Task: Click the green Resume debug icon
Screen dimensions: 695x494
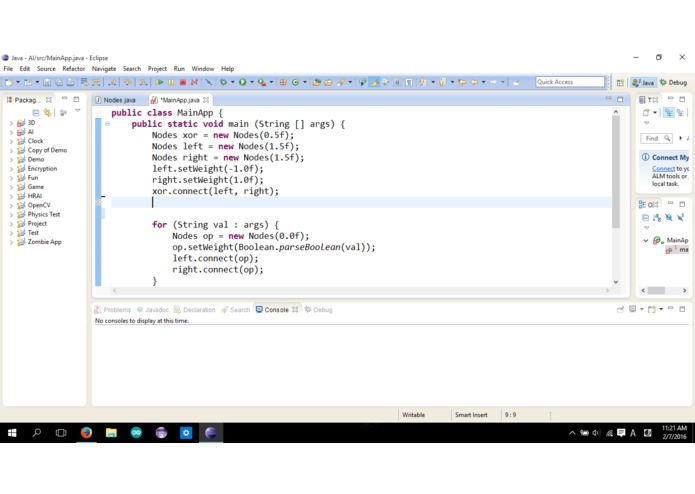Action: 159,82
